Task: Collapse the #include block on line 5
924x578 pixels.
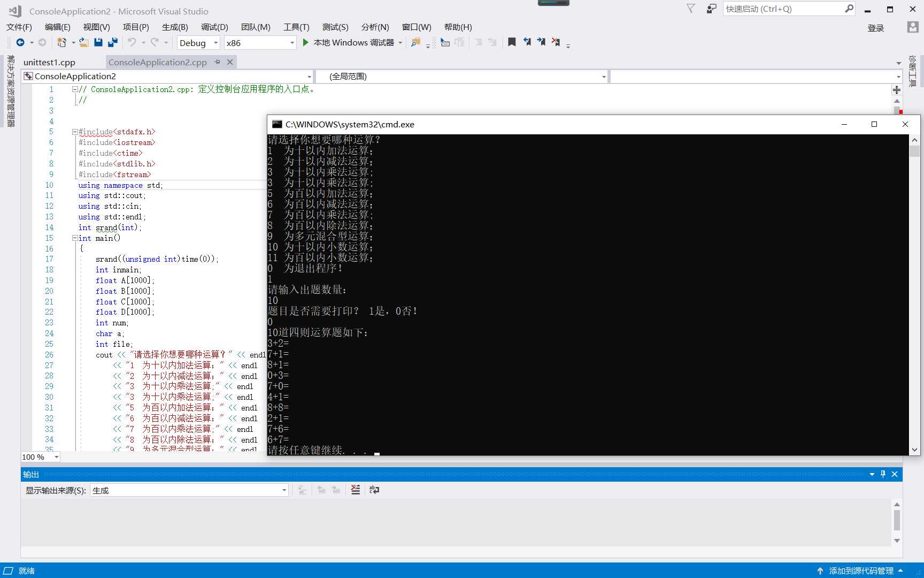Action: [75, 132]
